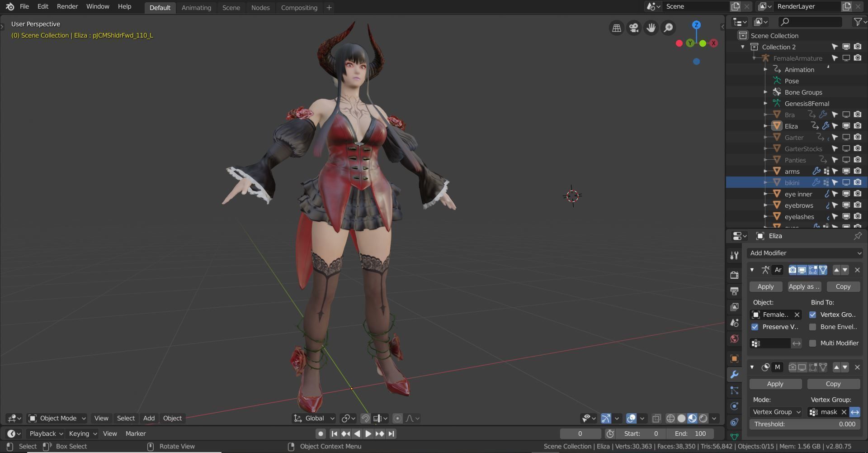Viewport: 868px width, 453px height.
Task: Open the Add Modifier dropdown
Action: (x=805, y=253)
